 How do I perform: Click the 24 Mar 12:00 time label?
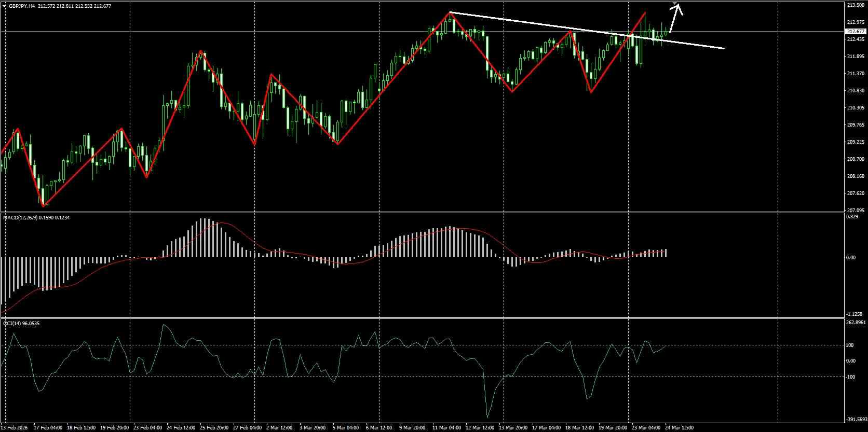pos(679,428)
